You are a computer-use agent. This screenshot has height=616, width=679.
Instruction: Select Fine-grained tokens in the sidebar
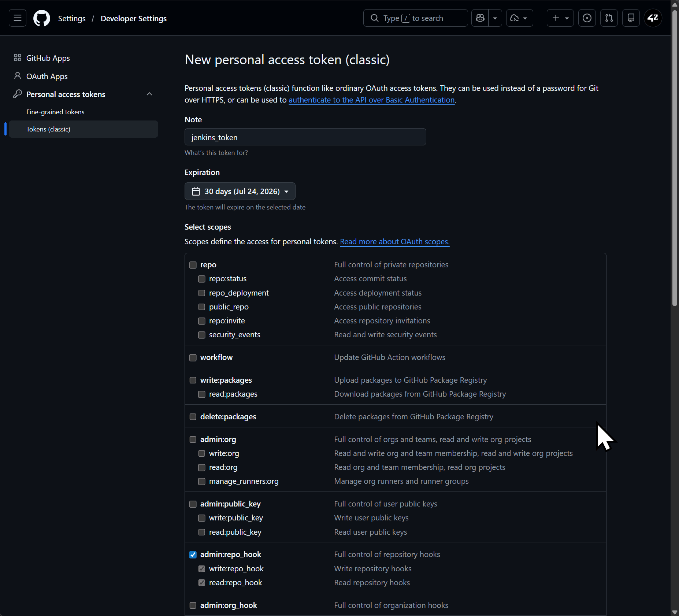click(55, 112)
